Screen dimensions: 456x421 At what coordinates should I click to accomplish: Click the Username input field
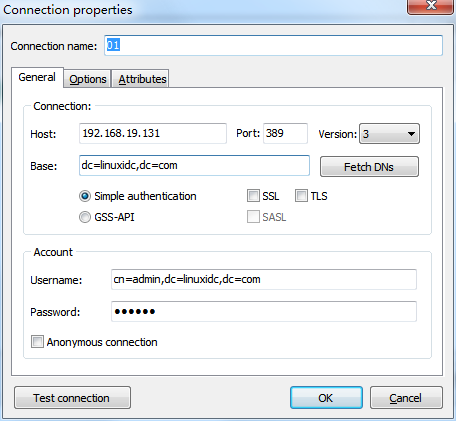pos(264,279)
